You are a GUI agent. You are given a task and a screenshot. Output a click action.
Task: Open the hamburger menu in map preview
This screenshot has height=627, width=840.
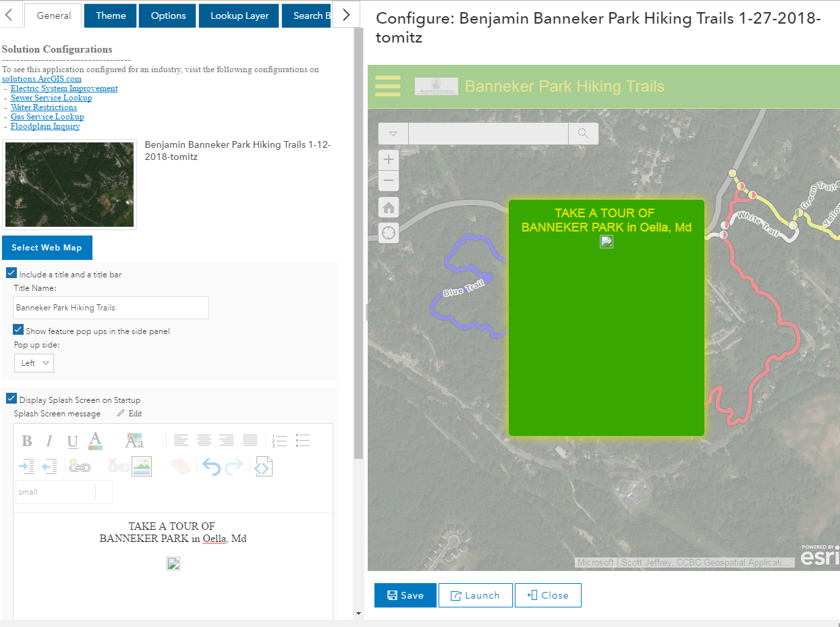tap(388, 86)
